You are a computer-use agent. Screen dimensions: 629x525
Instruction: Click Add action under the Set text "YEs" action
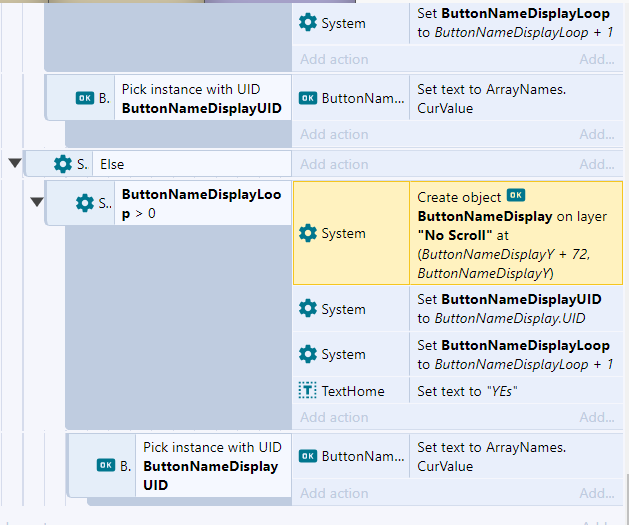coord(334,417)
